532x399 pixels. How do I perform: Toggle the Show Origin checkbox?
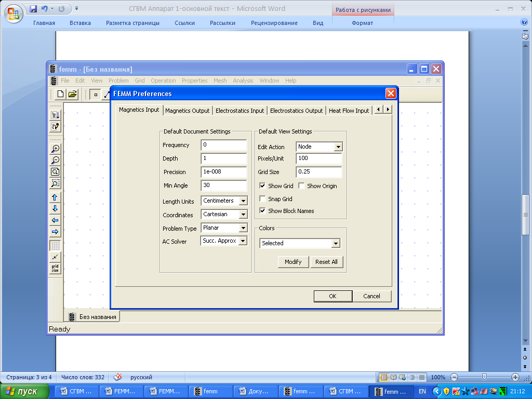[x=301, y=185]
